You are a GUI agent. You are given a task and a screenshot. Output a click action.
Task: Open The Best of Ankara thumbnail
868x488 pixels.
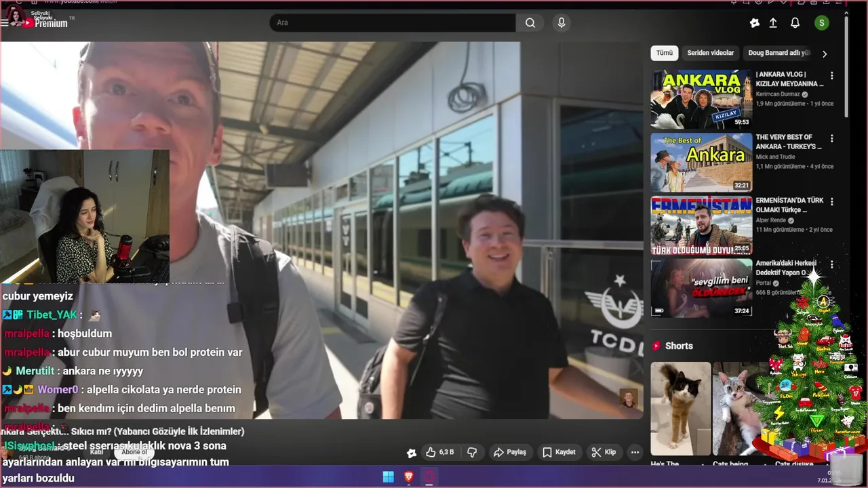pos(701,162)
